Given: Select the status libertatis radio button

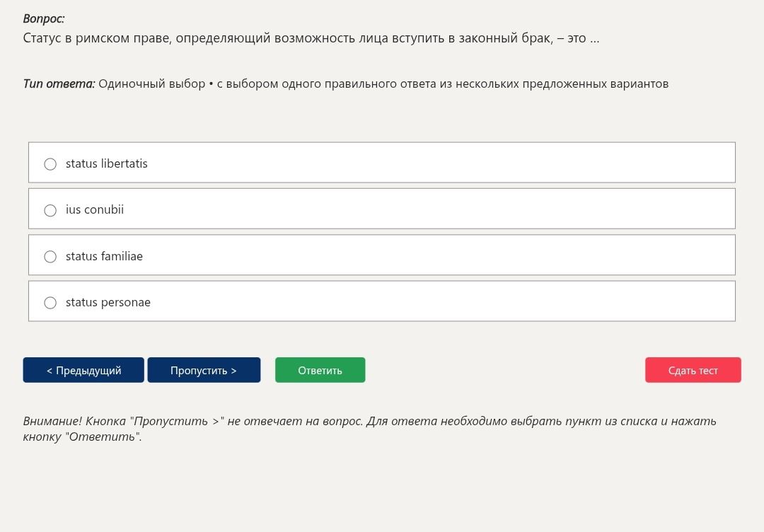Looking at the screenshot, I should point(50,164).
